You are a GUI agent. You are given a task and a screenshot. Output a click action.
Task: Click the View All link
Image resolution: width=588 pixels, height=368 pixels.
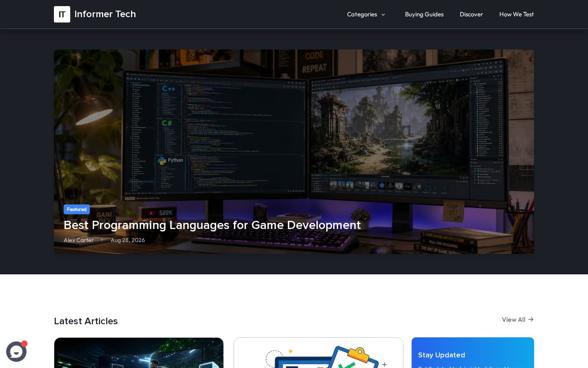(518, 319)
